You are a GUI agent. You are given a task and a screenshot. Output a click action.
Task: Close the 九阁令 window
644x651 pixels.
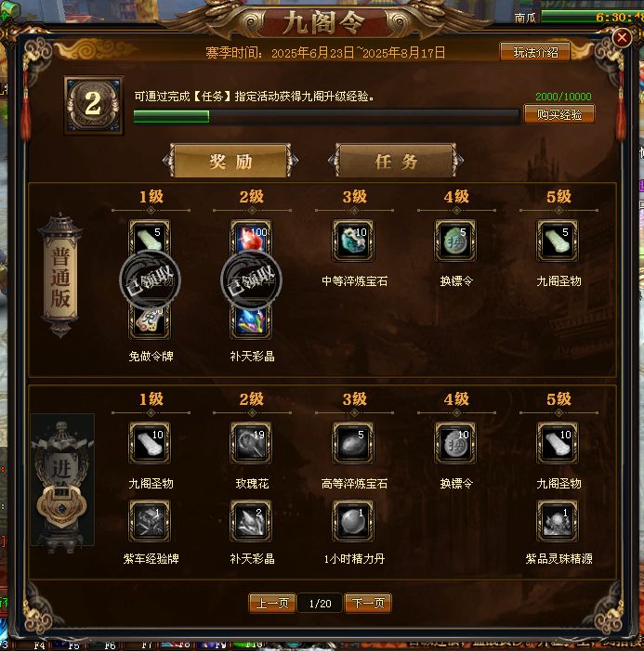[x=622, y=38]
